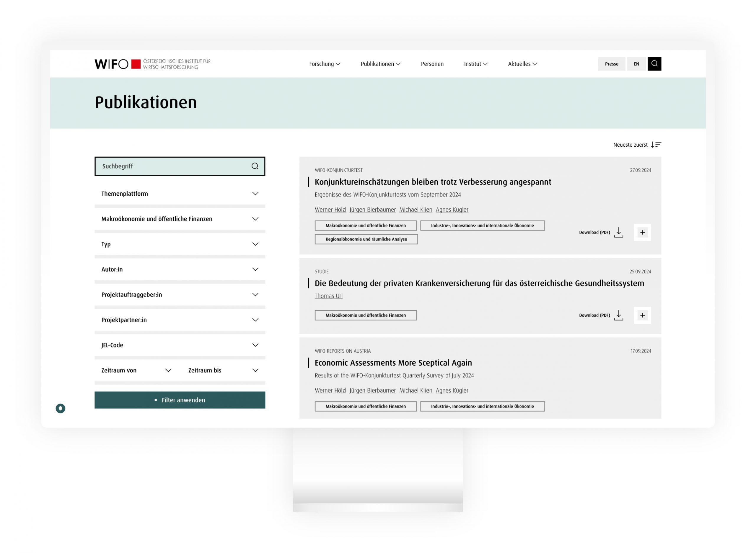This screenshot has height=553, width=756.
Task: Click the plus icon next to Konjunktureinschätzungen publication
Action: point(641,232)
